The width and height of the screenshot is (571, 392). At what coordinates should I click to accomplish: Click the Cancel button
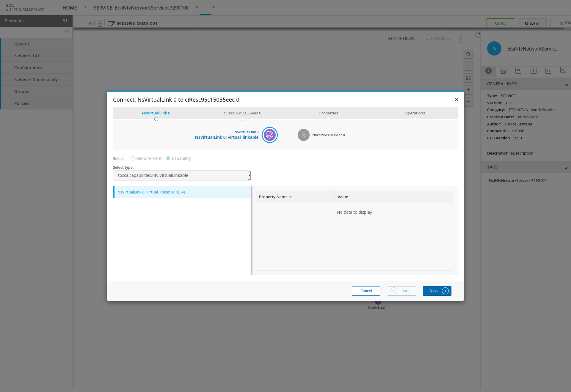(x=366, y=291)
